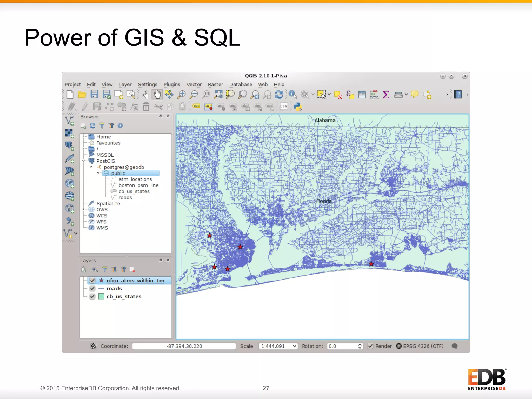Viewport: 532px width, 399px height.
Task: Open the Project menu
Action: pos(73,84)
